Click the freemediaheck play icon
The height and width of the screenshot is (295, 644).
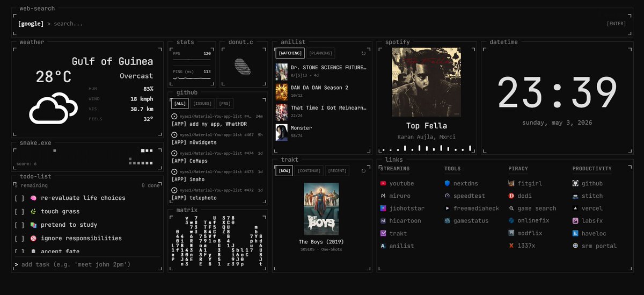point(447,208)
